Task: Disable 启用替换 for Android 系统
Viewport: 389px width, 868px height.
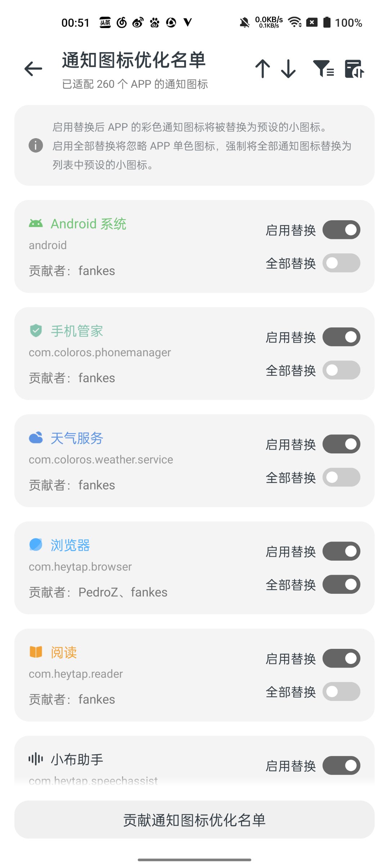Action: pyautogui.click(x=341, y=230)
